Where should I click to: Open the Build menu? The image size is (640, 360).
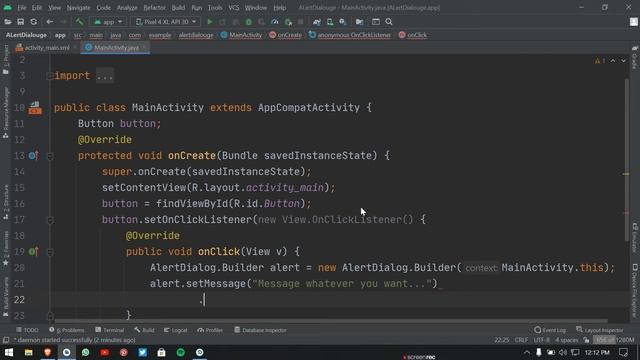pos(178,8)
